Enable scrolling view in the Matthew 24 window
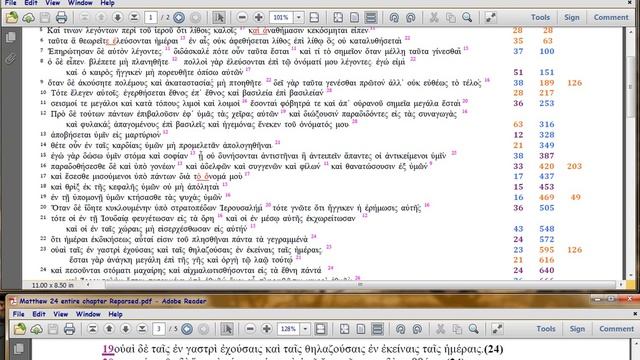 click(x=378, y=329)
